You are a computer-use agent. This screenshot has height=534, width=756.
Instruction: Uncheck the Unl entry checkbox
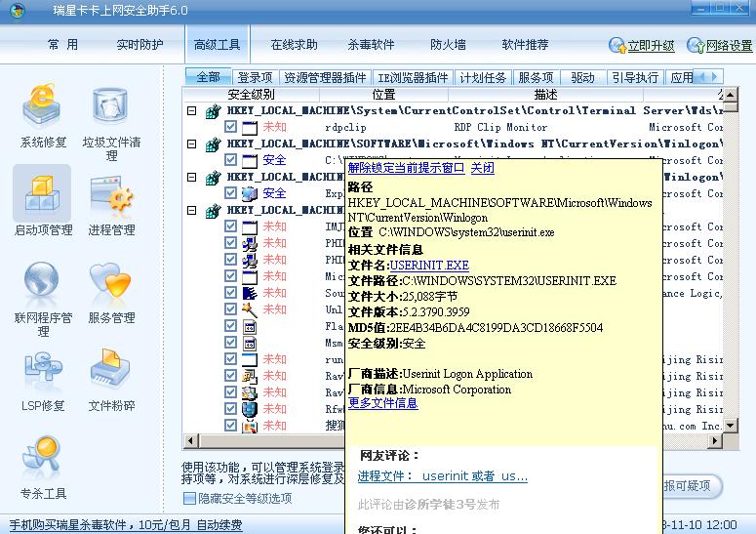tap(230, 309)
